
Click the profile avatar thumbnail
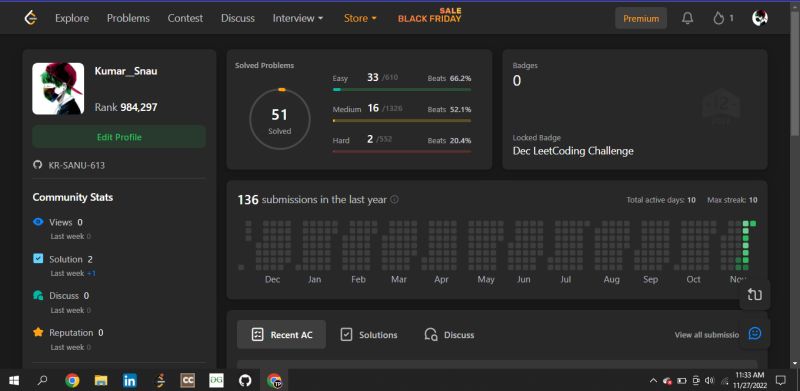tap(58, 88)
